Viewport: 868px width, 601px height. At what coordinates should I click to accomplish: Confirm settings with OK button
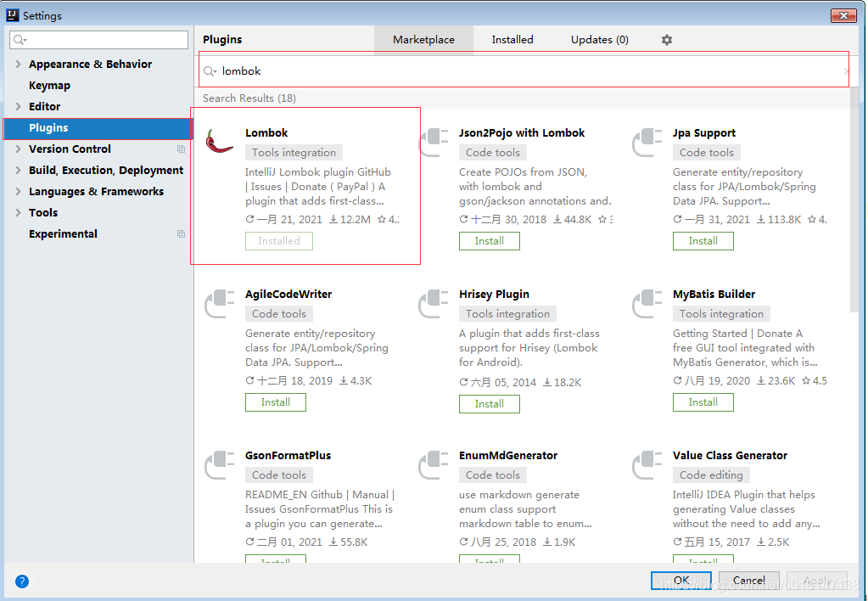point(680,580)
